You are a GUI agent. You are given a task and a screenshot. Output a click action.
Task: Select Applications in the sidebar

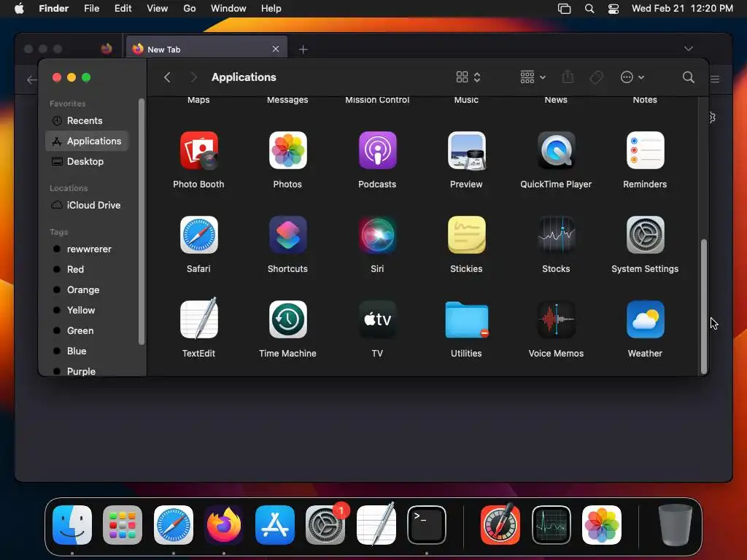[88, 141]
